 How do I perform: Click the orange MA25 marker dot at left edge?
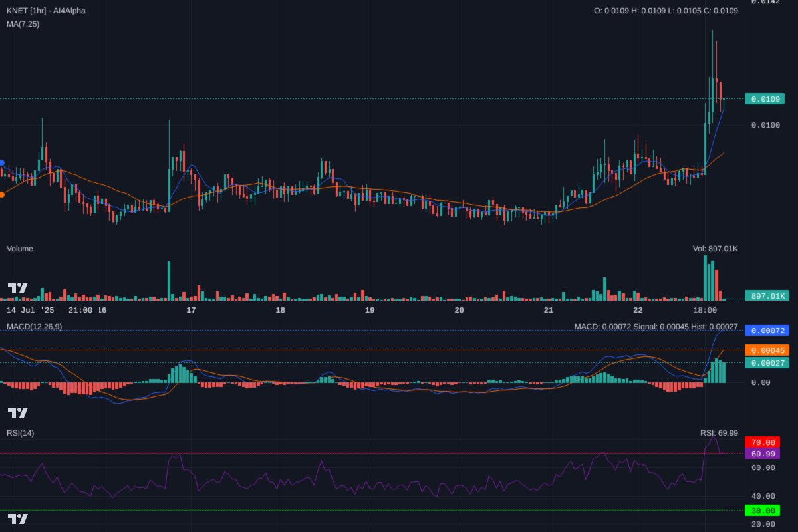(x=2, y=194)
